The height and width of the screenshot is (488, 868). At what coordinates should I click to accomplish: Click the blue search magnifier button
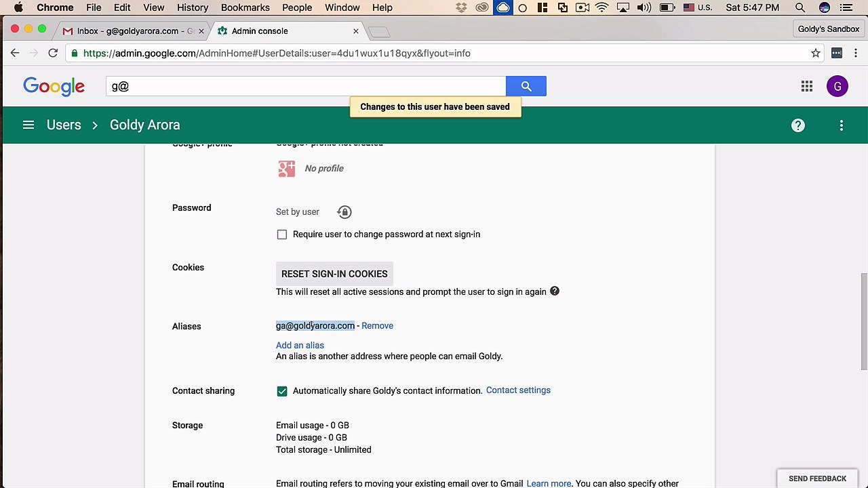coord(526,86)
